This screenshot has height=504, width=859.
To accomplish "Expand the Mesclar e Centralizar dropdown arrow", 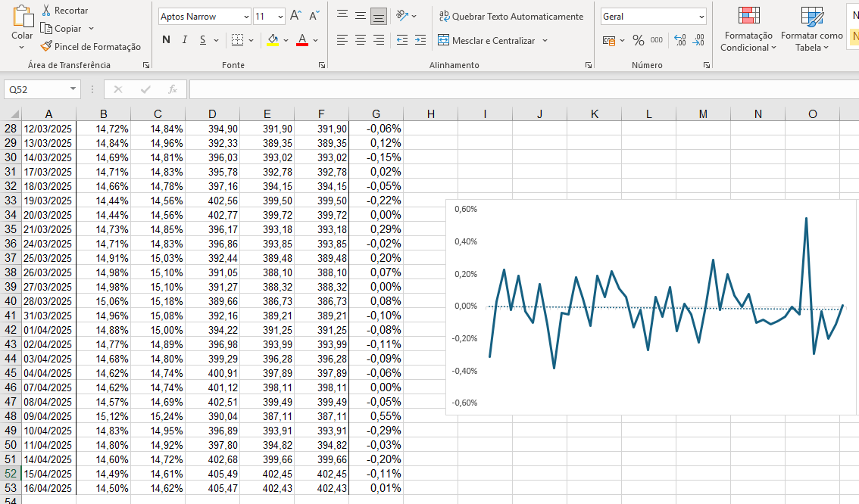I will 545,41.
